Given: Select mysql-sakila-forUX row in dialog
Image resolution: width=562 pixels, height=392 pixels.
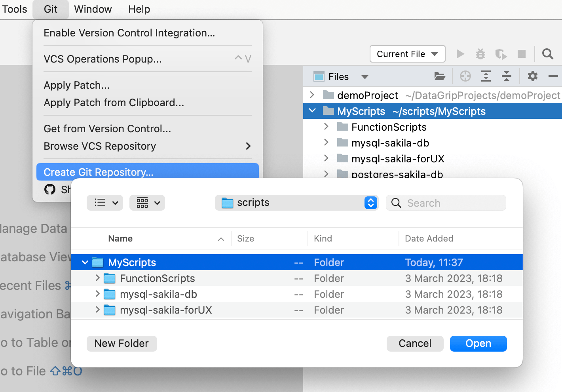Looking at the screenshot, I should click(x=297, y=310).
